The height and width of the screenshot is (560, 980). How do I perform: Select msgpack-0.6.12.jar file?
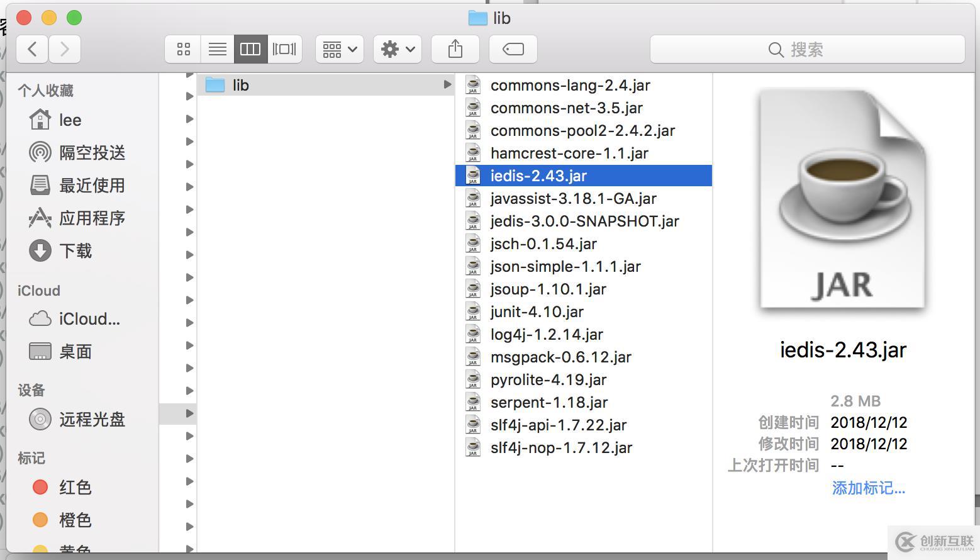point(583,357)
